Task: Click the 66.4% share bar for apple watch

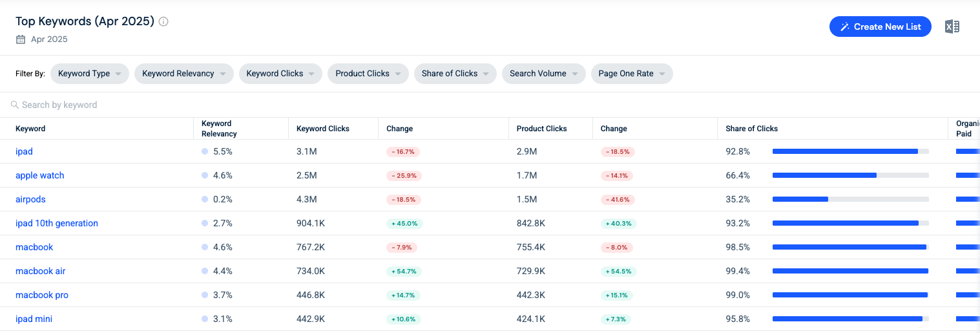Action: click(x=851, y=175)
